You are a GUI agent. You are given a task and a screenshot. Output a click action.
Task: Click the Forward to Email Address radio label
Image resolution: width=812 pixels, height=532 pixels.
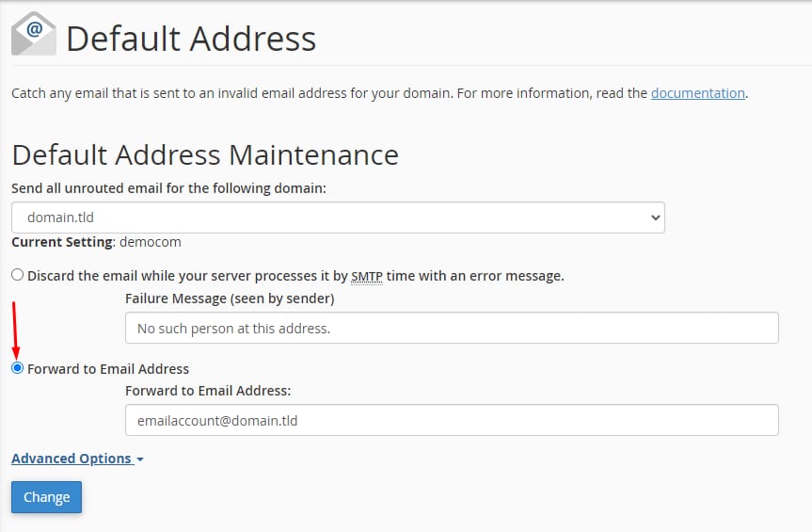[x=108, y=369]
